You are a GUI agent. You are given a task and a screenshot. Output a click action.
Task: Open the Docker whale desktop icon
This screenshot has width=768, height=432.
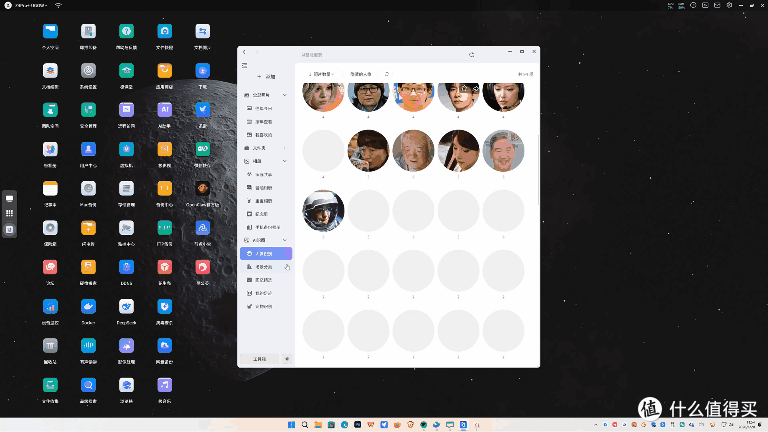88,307
